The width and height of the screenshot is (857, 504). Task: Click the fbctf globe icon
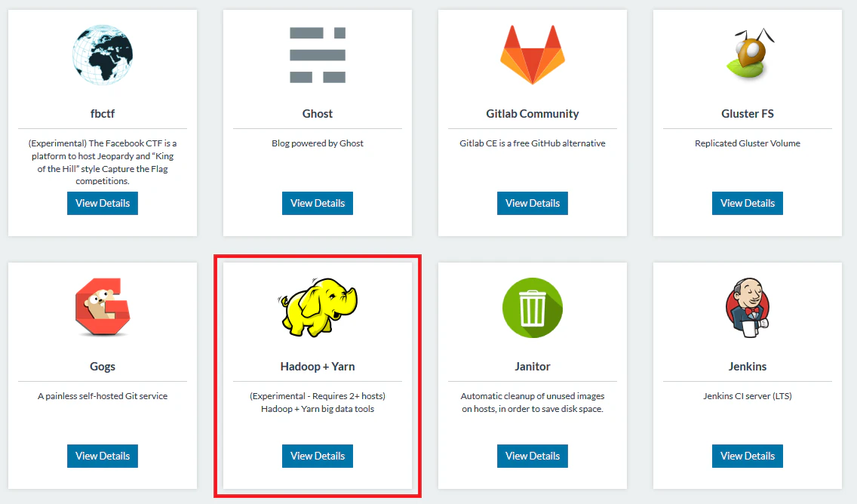(x=103, y=54)
